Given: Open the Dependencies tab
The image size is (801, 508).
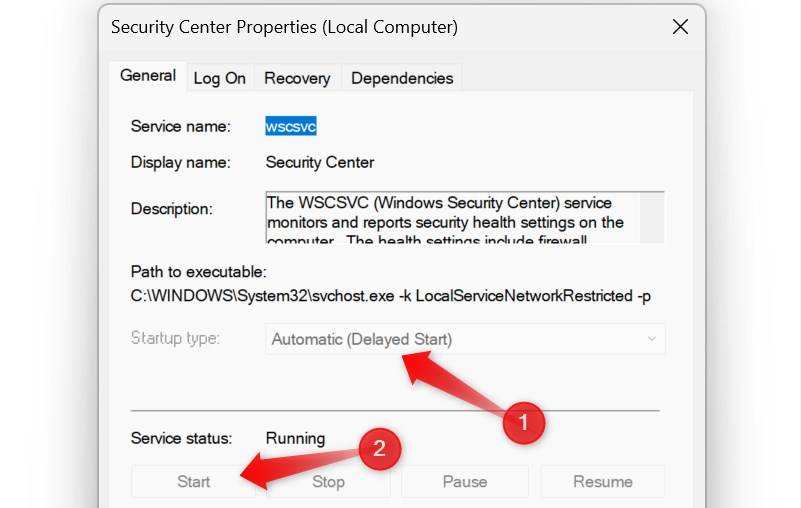Looking at the screenshot, I should click(402, 78).
